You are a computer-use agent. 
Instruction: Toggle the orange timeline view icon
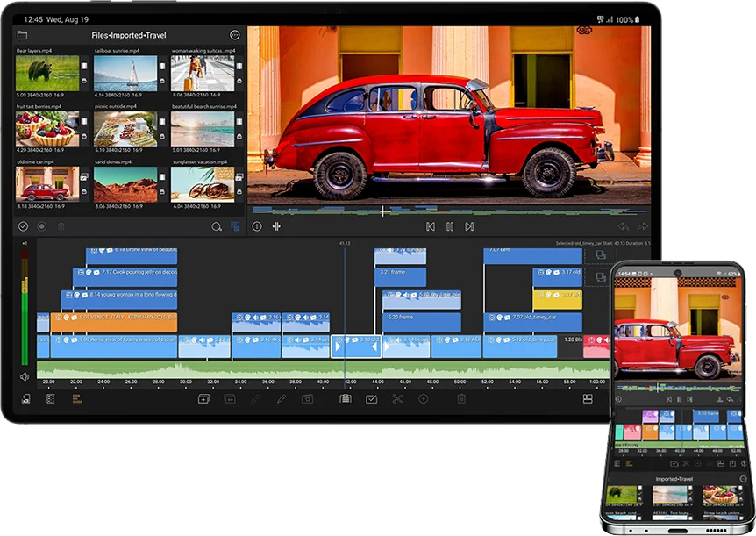[76, 398]
